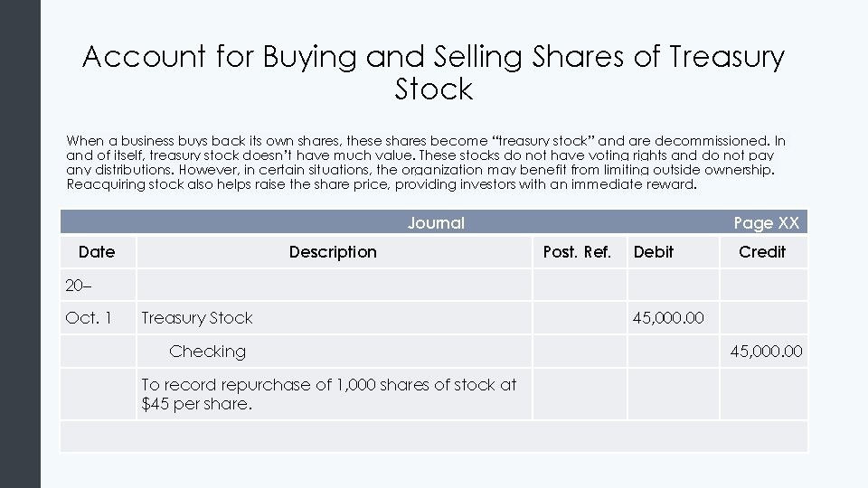Select the Debit column header

tap(654, 252)
